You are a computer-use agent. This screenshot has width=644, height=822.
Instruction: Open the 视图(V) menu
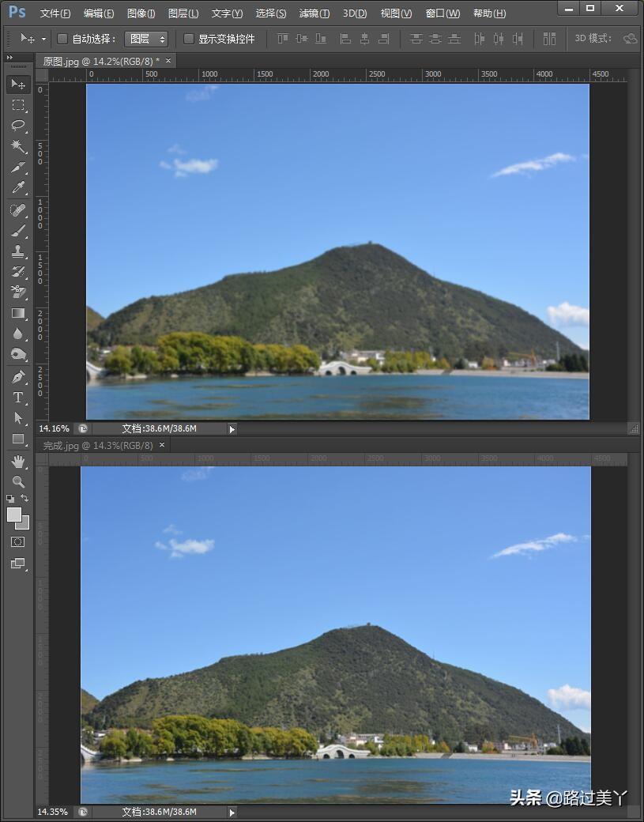tap(396, 13)
